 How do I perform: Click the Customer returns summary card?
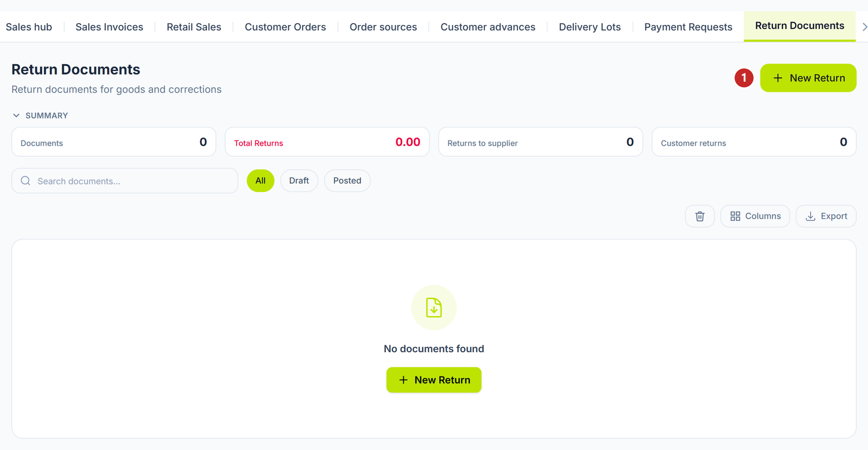754,142
